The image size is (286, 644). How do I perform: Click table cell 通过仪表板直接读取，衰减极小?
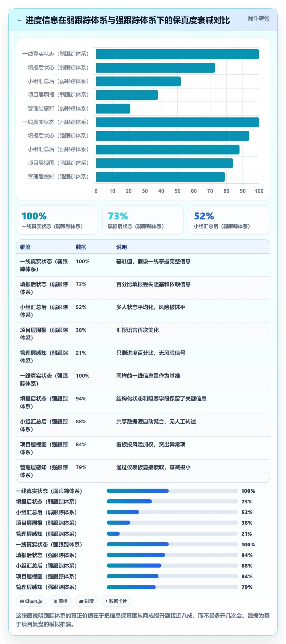(x=153, y=467)
